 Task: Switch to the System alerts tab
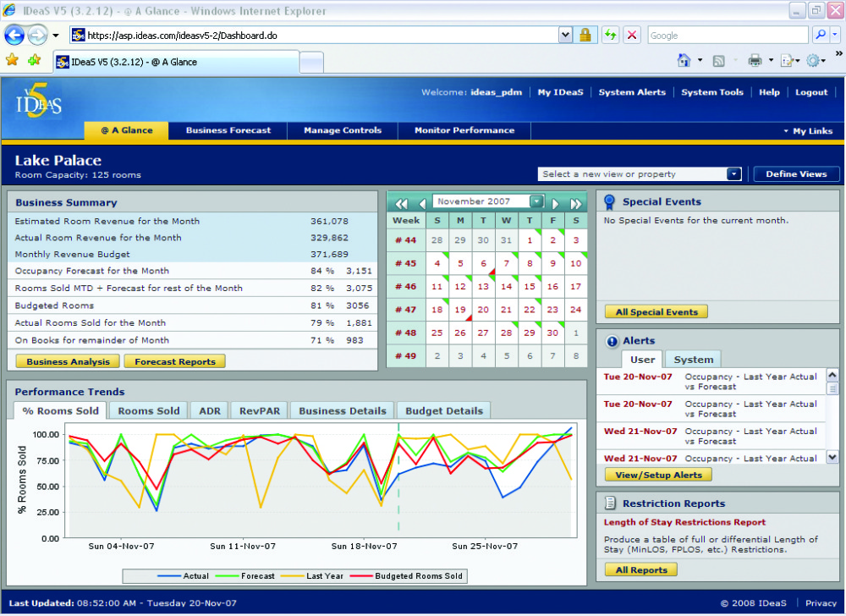point(694,360)
